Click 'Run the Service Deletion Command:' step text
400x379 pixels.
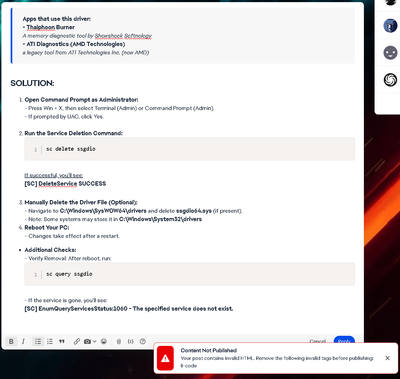(74, 133)
